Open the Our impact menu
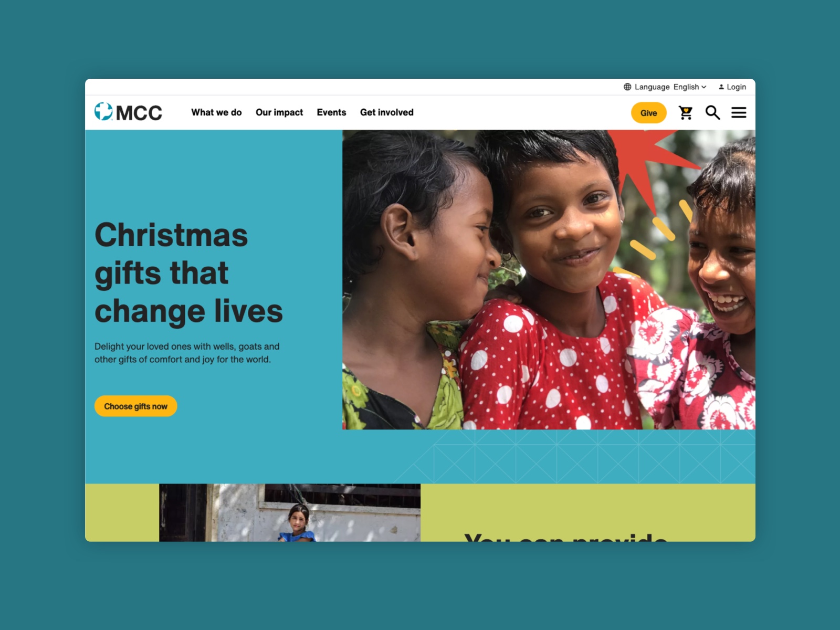 point(279,112)
